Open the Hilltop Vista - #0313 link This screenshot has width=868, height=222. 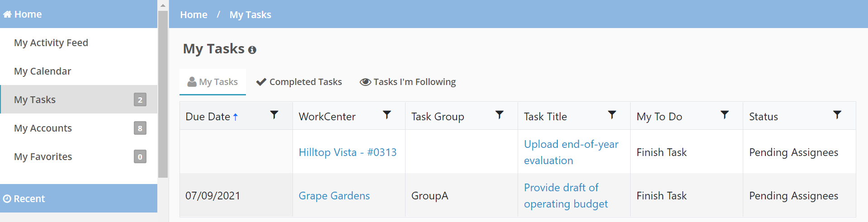point(348,152)
